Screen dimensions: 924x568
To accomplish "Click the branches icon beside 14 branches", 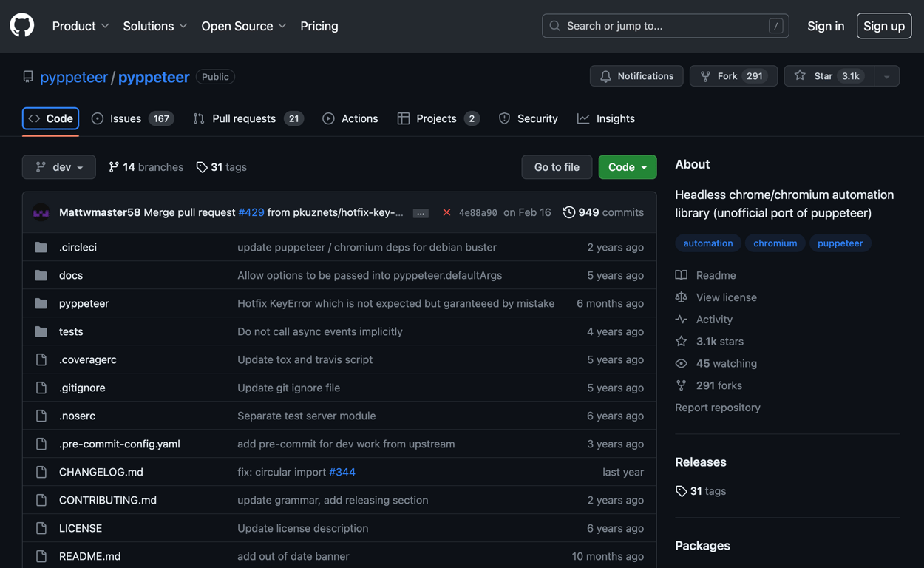I will [114, 167].
